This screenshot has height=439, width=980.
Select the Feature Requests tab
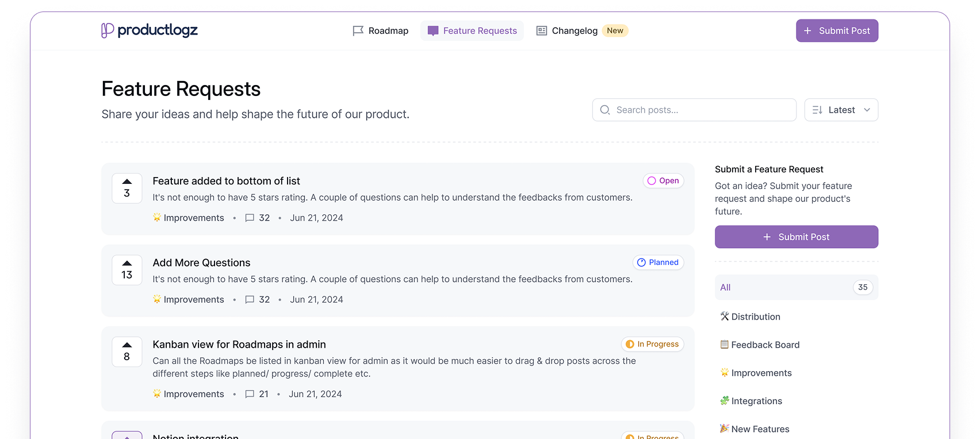coord(472,30)
